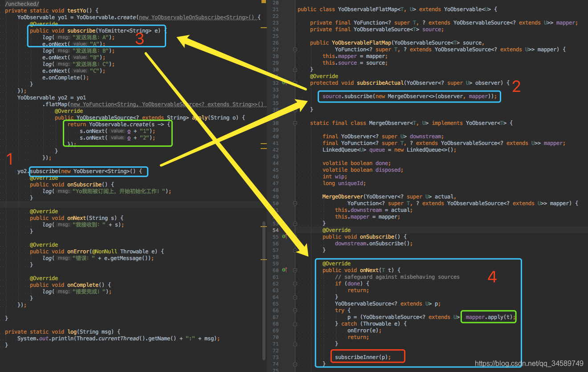Click the first warning stripe in left editor margin
588x372 pixels.
264,28
